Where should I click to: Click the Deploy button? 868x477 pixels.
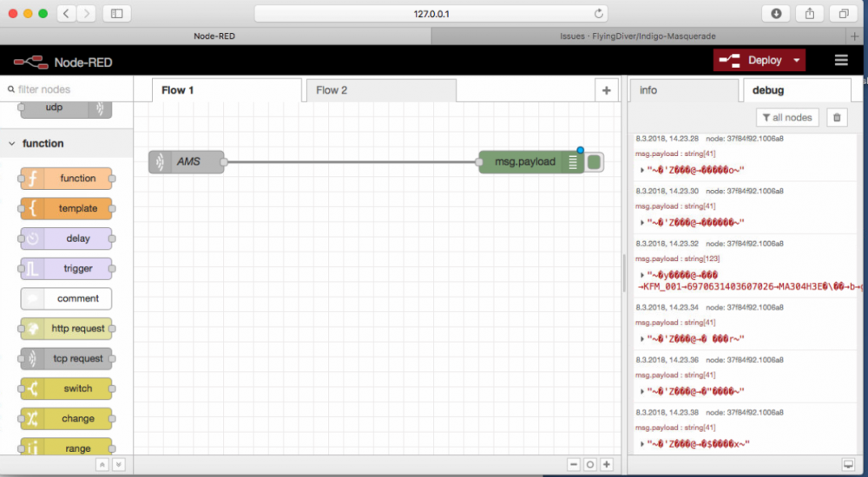tap(753, 60)
